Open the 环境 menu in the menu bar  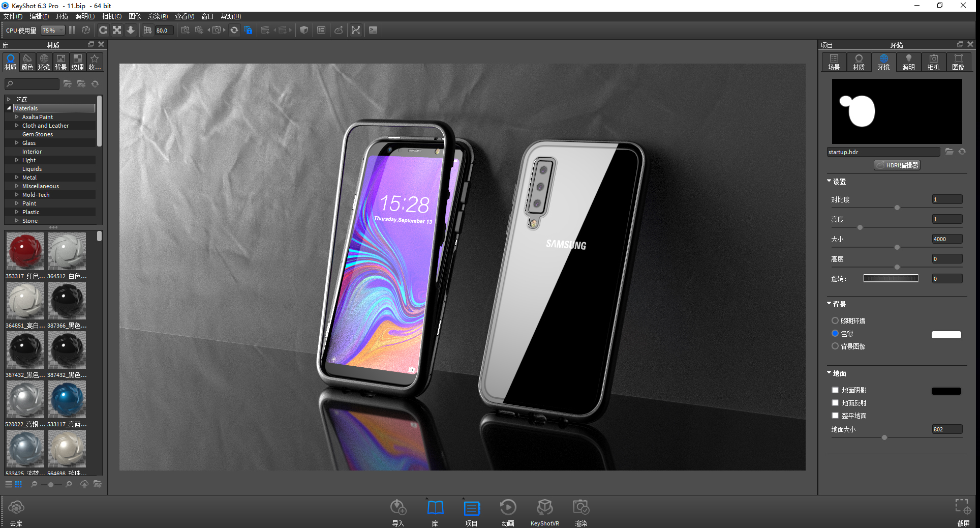[x=62, y=16]
